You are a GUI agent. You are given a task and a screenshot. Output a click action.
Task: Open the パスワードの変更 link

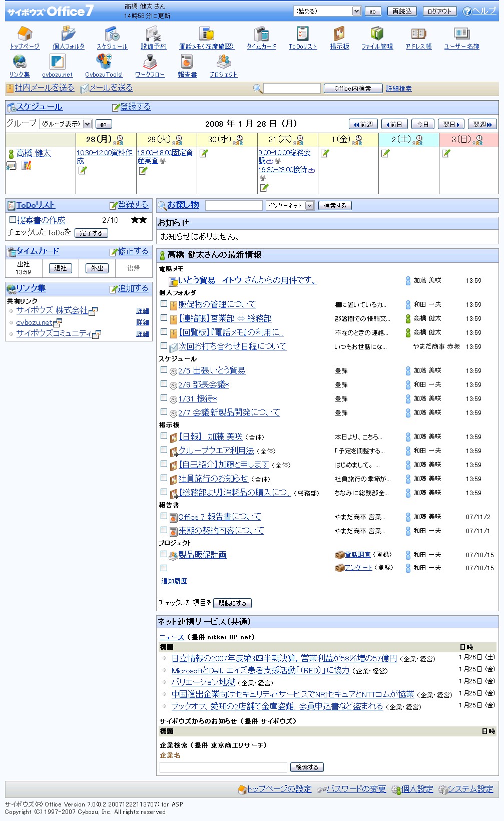point(356,789)
